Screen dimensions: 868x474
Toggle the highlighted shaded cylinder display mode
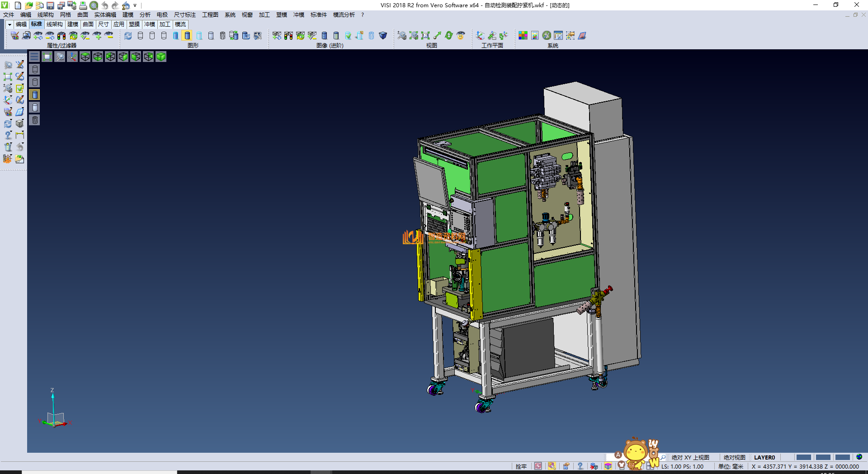coord(187,35)
